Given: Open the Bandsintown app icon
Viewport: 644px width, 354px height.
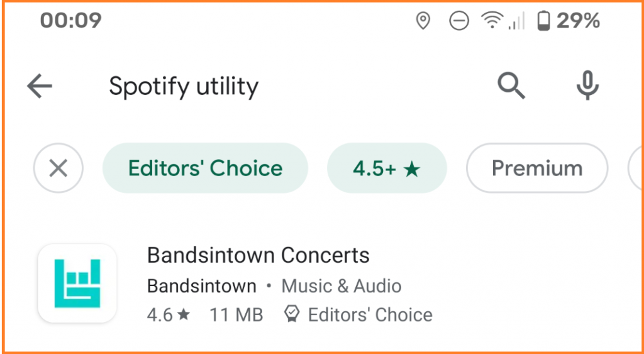Looking at the screenshot, I should 77,284.
